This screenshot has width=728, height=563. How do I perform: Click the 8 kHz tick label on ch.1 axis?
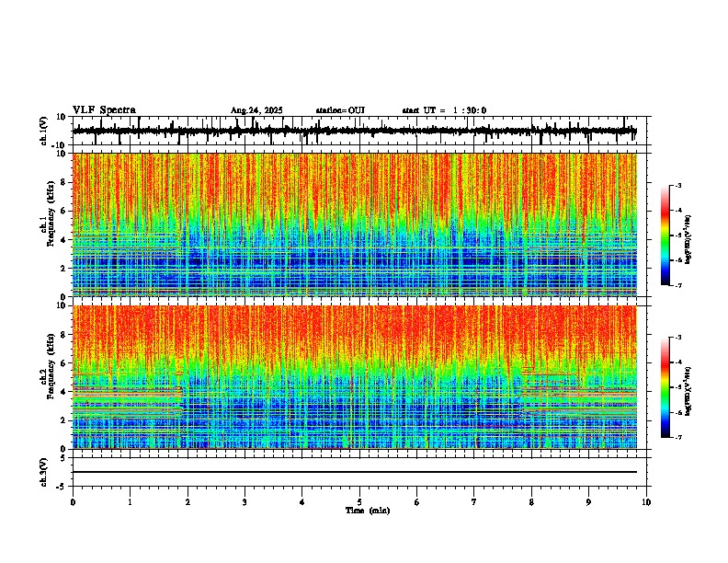[63, 182]
